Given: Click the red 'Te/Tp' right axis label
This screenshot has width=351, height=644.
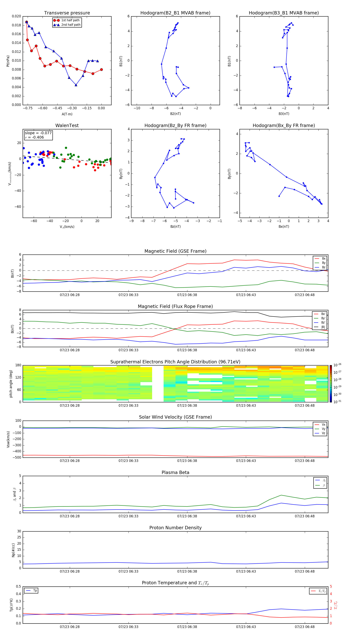Looking at the screenshot, I should point(336,605).
